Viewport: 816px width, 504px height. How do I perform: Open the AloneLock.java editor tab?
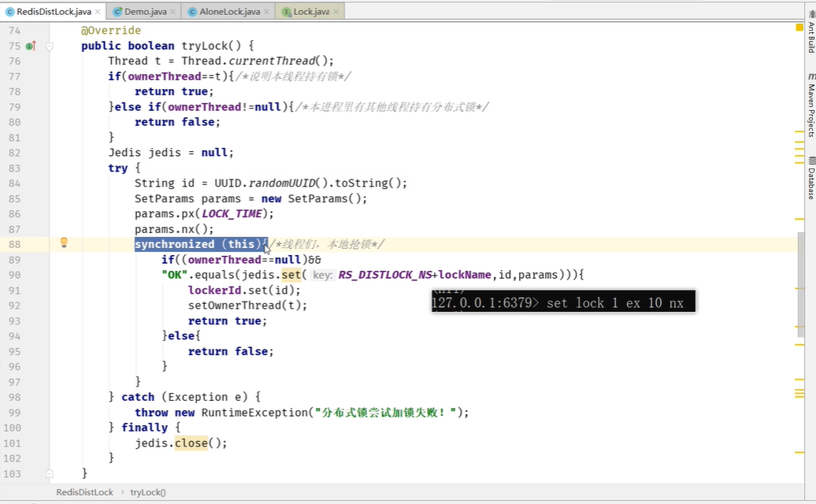pyautogui.click(x=229, y=12)
